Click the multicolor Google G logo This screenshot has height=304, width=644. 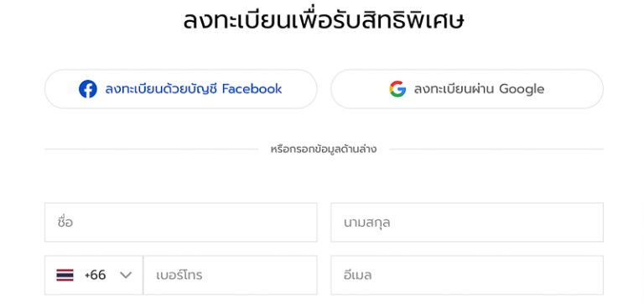click(397, 89)
